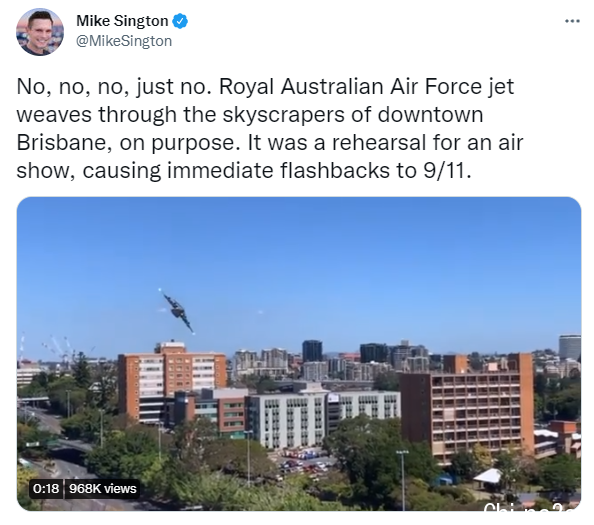
Task: Click the cut-off watermark text in the video corner
Action: pos(531,506)
